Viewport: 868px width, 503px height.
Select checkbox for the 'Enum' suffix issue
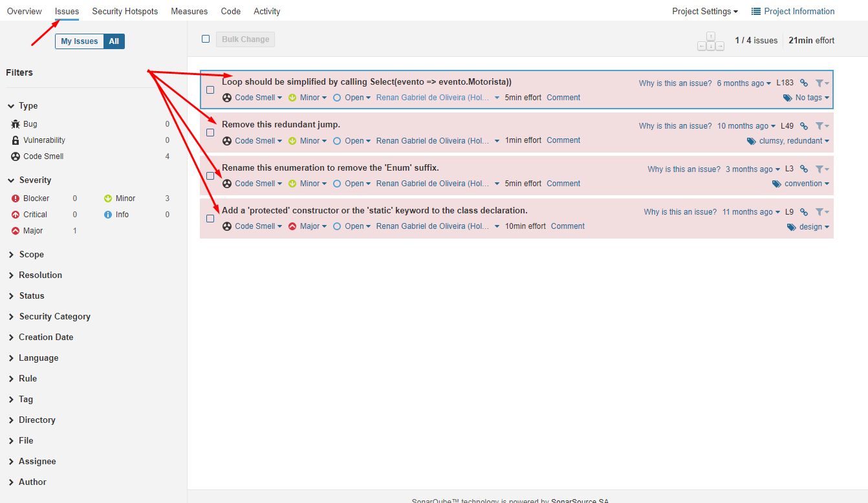tap(210, 176)
